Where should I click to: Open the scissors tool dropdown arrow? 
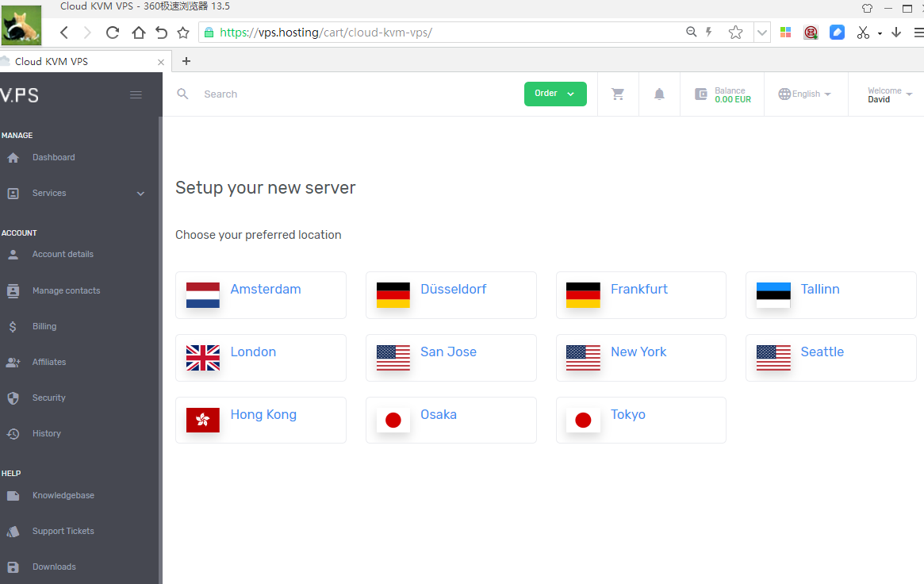pyautogui.click(x=880, y=33)
